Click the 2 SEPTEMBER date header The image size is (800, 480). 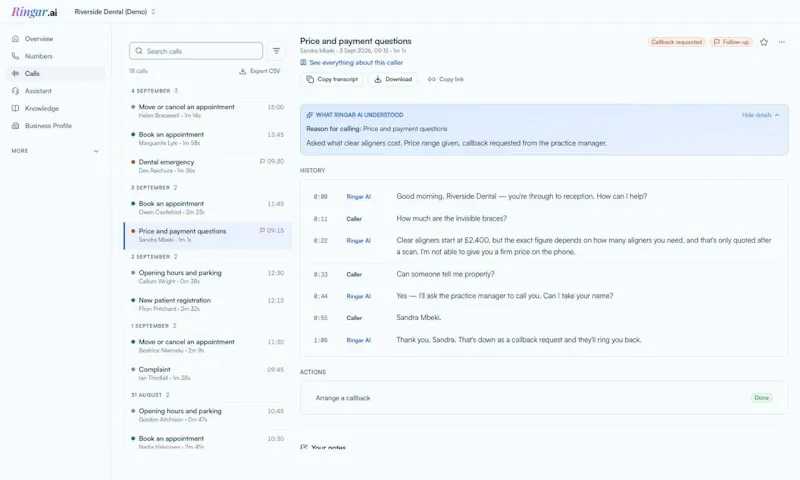click(154, 257)
